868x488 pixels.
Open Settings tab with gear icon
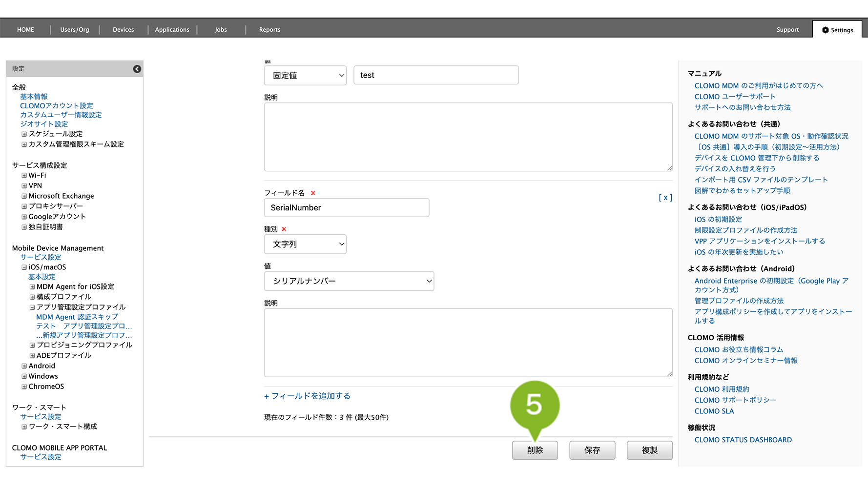[x=837, y=30]
